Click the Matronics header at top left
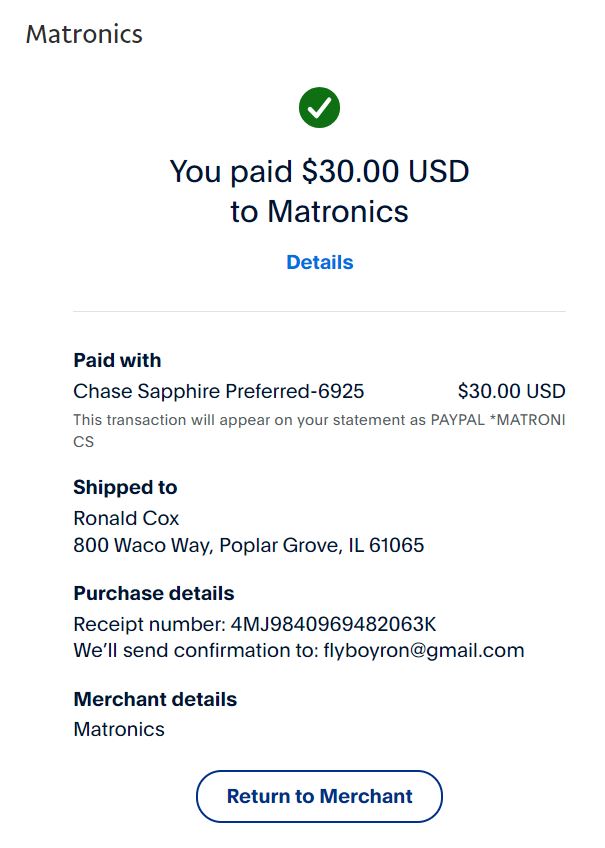 pos(84,34)
